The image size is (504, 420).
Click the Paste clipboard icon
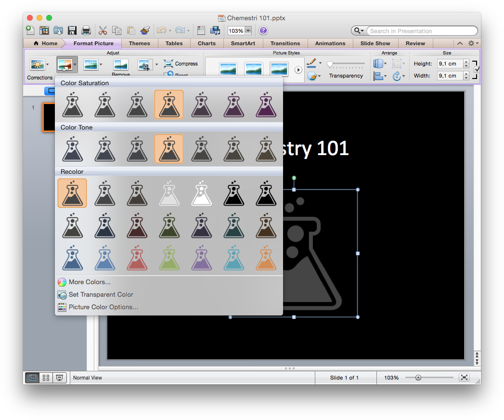131,30
